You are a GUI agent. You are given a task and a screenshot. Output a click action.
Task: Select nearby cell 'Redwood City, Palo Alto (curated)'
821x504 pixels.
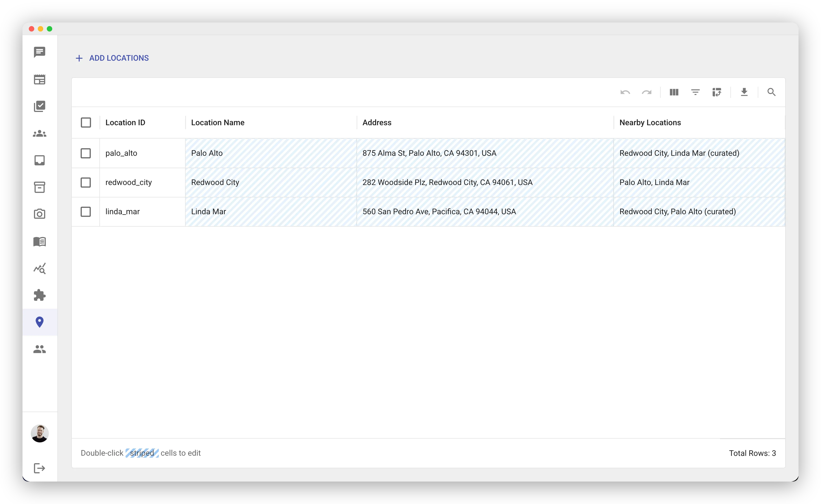699,212
